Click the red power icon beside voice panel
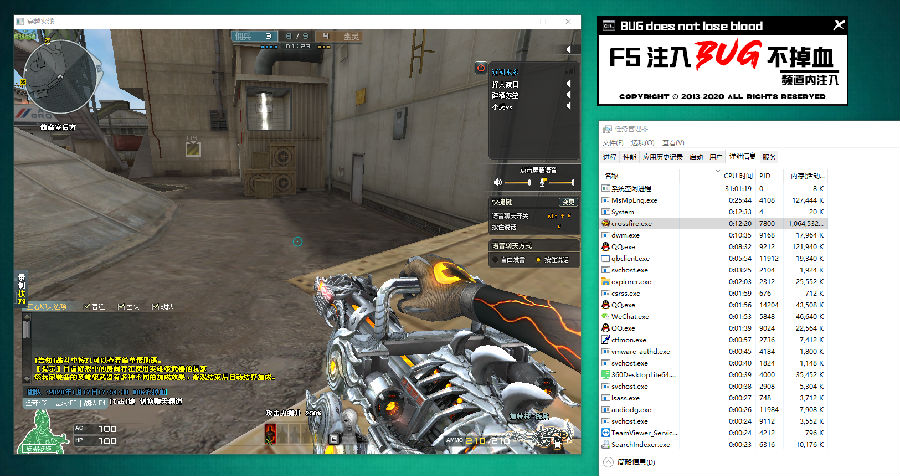900x476 pixels. point(481,68)
